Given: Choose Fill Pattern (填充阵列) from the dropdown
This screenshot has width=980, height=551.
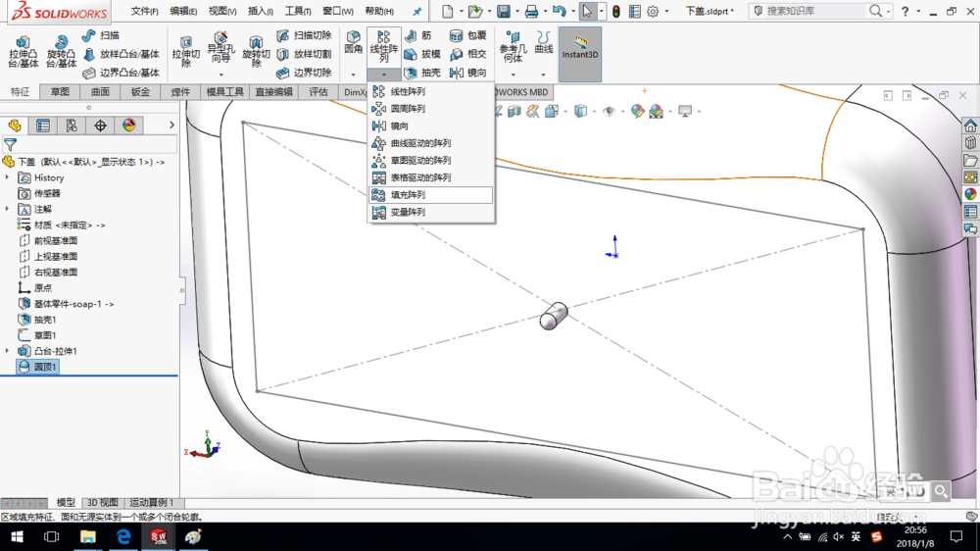Looking at the screenshot, I should (431, 195).
